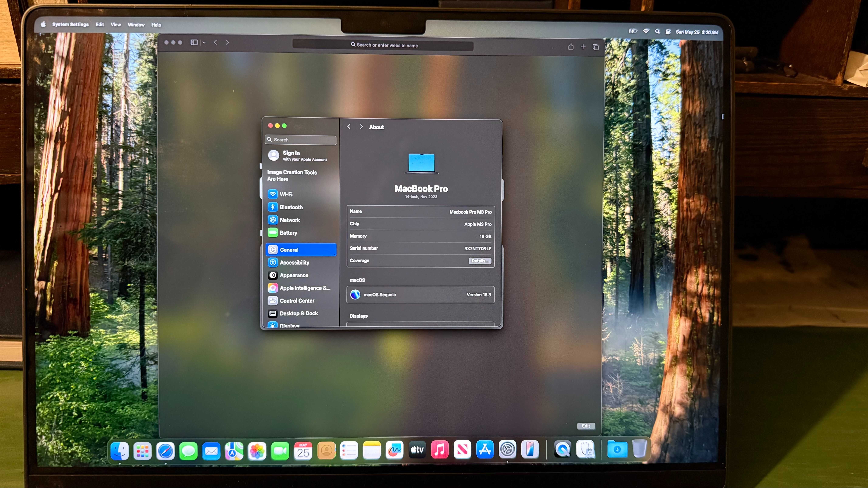Open the Downloads folder stack in the Dock
Image resolution: width=868 pixels, height=488 pixels.
pos(617,449)
